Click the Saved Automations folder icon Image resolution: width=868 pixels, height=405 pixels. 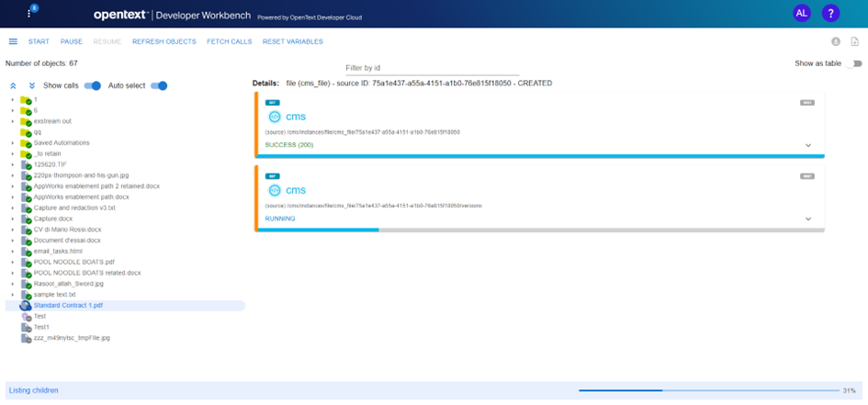tap(26, 143)
